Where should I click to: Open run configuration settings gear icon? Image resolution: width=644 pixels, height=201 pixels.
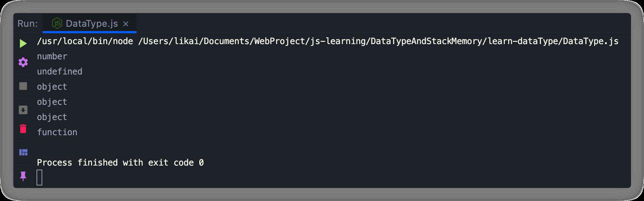click(x=23, y=62)
